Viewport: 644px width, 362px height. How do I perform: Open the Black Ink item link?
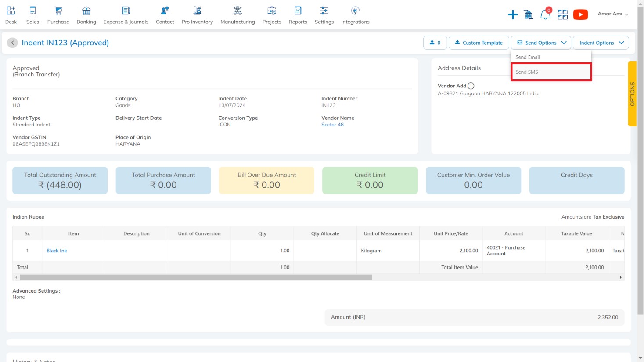click(x=57, y=251)
